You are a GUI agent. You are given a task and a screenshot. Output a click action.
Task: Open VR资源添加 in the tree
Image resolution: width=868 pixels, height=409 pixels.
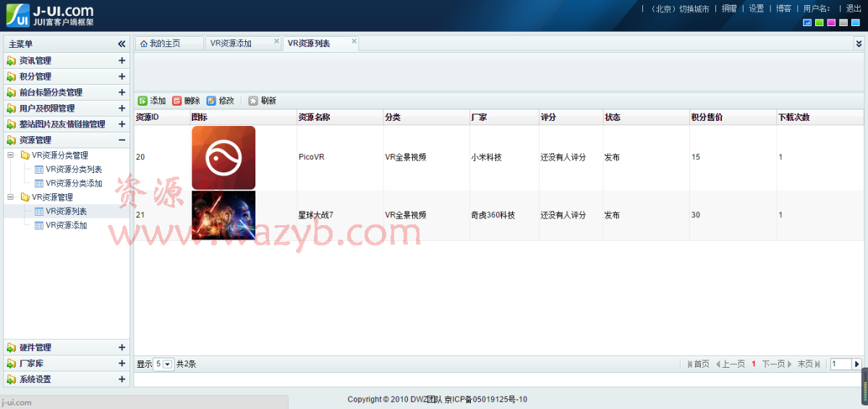tap(67, 225)
